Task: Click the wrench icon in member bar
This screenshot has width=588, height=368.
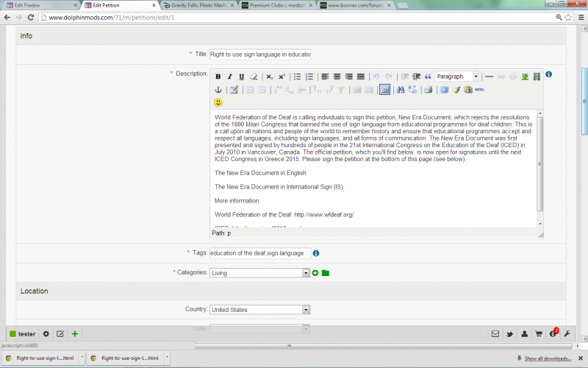Action: tap(567, 334)
